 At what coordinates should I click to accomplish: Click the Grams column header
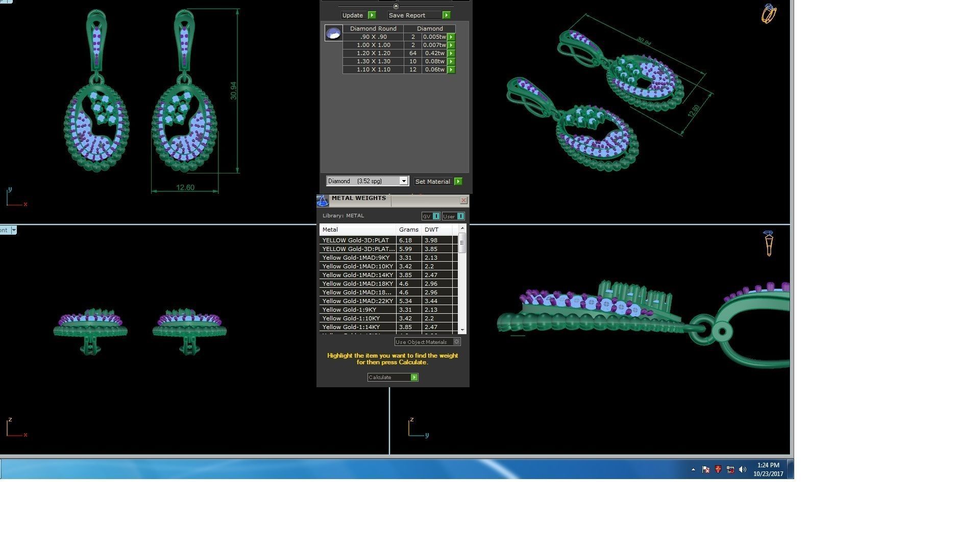pyautogui.click(x=408, y=230)
